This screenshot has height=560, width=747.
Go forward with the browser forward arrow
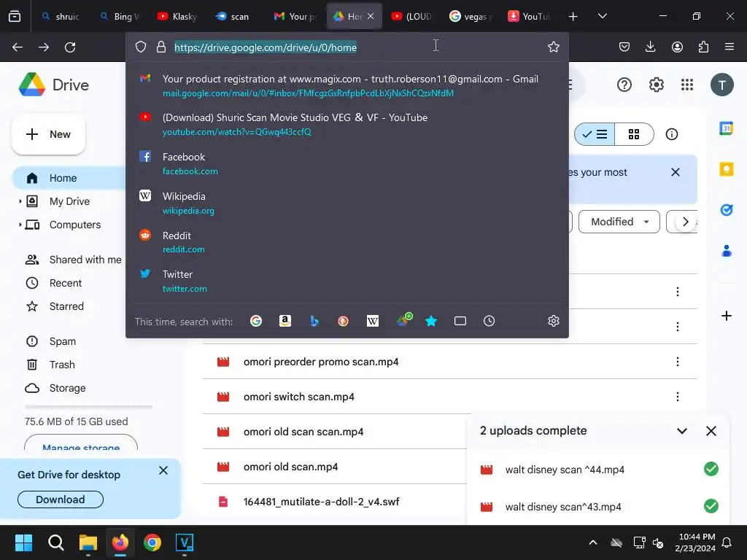(44, 47)
